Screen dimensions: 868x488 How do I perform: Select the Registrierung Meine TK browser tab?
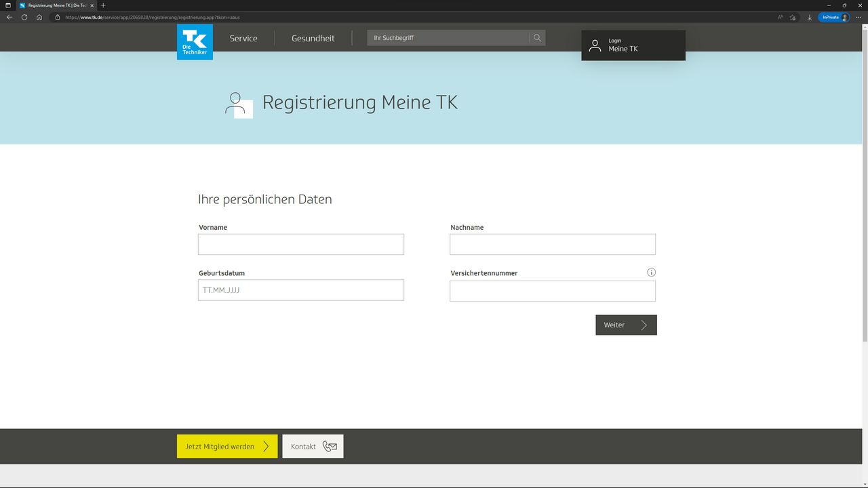[57, 5]
